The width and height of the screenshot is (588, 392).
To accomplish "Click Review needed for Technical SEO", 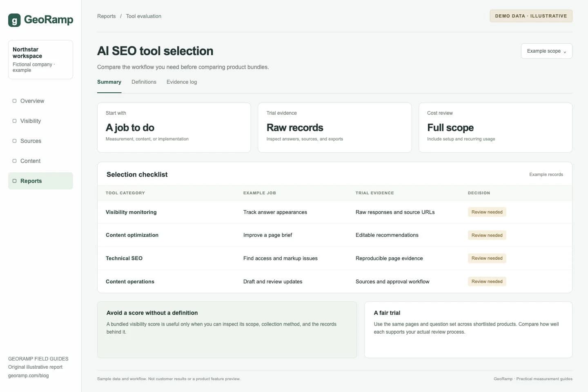I will click(487, 258).
